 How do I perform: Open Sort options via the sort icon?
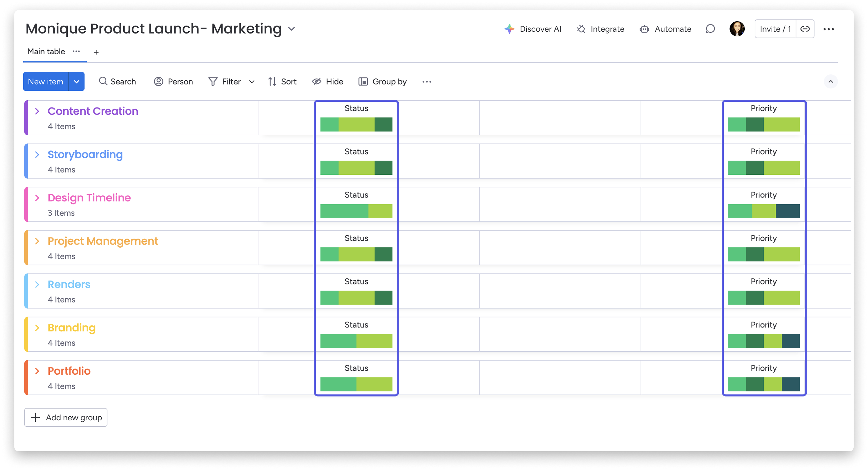[x=272, y=81]
